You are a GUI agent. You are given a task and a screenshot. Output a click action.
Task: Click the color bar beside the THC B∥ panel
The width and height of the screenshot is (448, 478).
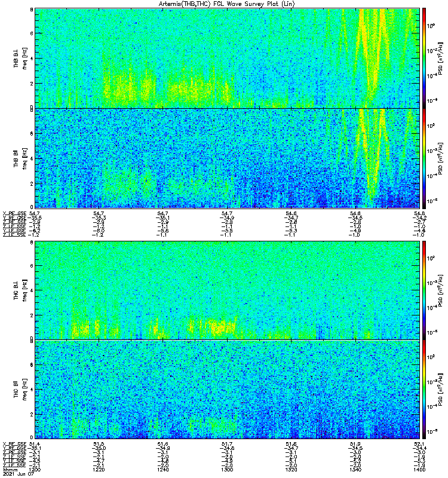point(424,390)
